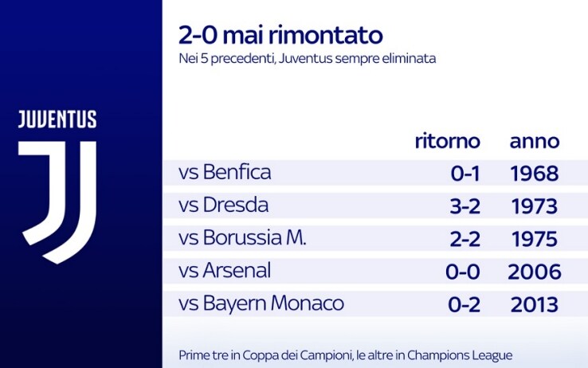Image resolution: width=588 pixels, height=368 pixels.
Task: Click the Juventus J logo
Action: 57,202
